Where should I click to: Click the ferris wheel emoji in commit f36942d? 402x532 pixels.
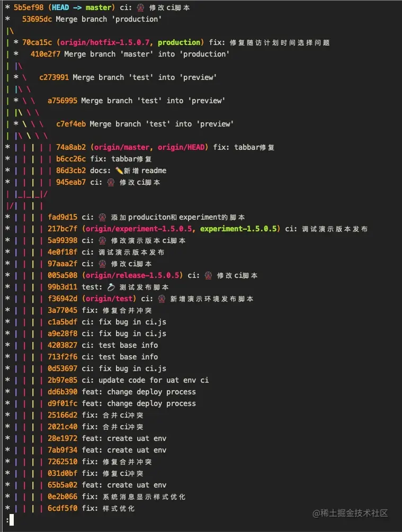[x=162, y=299]
